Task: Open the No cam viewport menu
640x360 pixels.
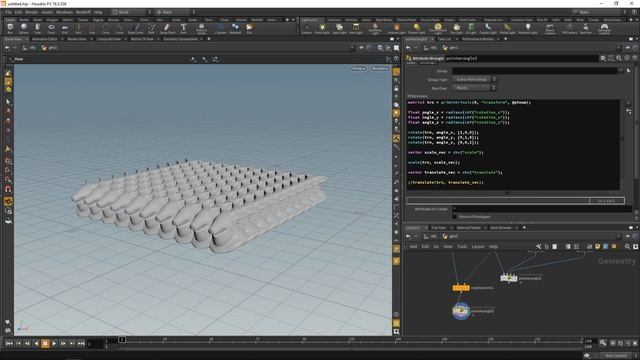Action: (x=380, y=68)
